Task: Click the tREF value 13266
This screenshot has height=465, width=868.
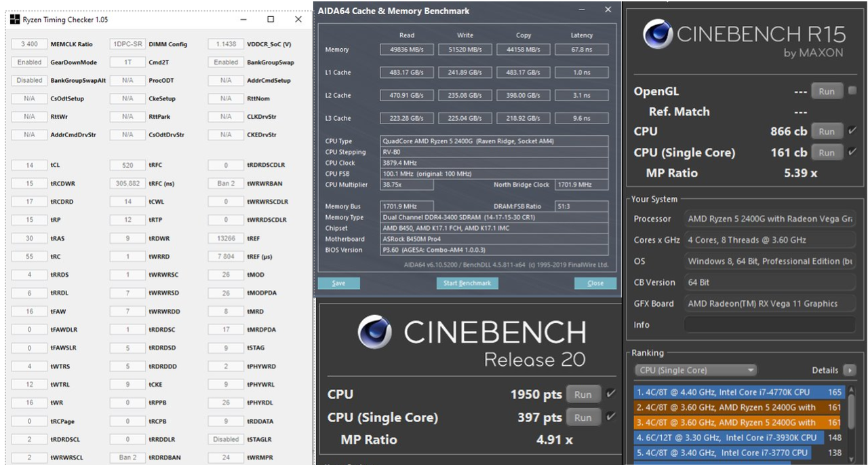Action: tap(226, 238)
